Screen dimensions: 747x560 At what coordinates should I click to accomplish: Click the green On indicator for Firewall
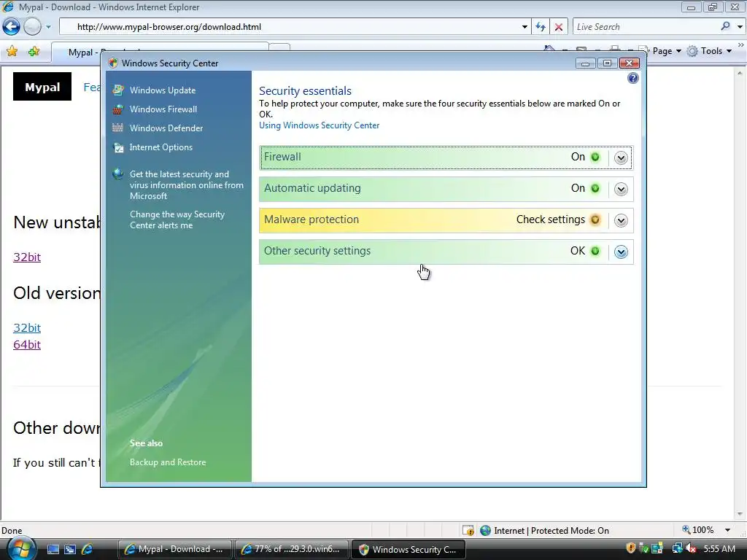pyautogui.click(x=595, y=157)
